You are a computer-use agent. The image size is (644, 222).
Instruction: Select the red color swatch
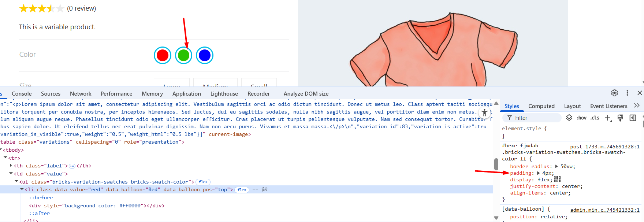[x=163, y=55]
